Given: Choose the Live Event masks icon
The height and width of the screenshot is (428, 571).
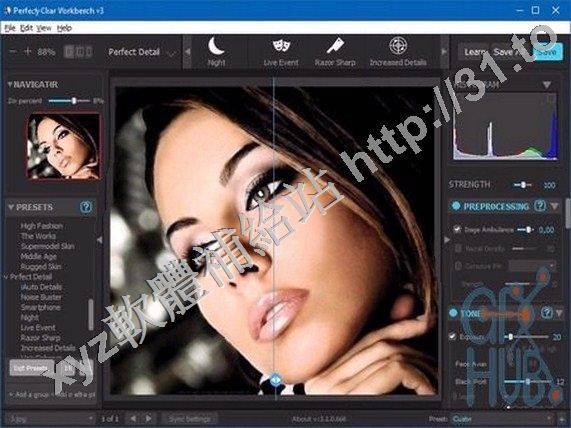Looking at the screenshot, I should [x=281, y=46].
